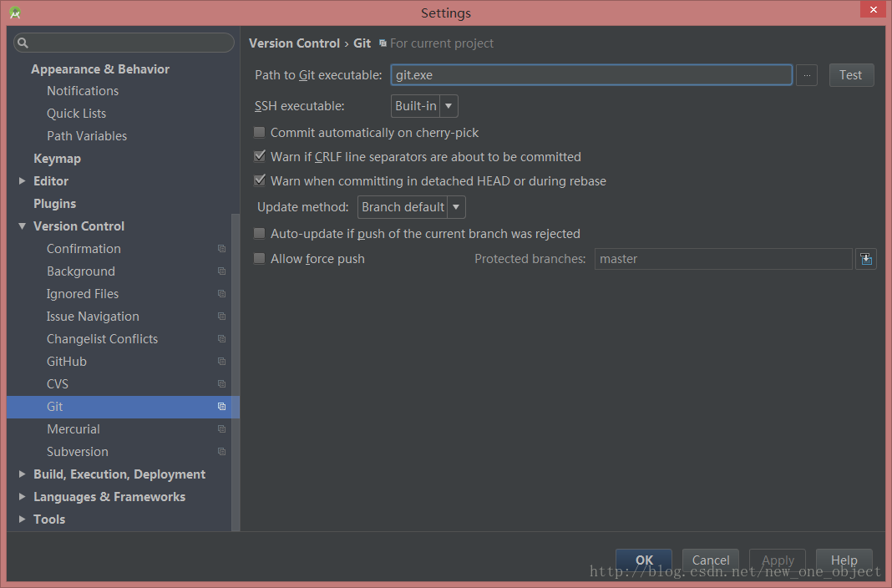Click the project-level icon beside Confirmation
Screen dimensions: 892x588
pyautogui.click(x=222, y=249)
